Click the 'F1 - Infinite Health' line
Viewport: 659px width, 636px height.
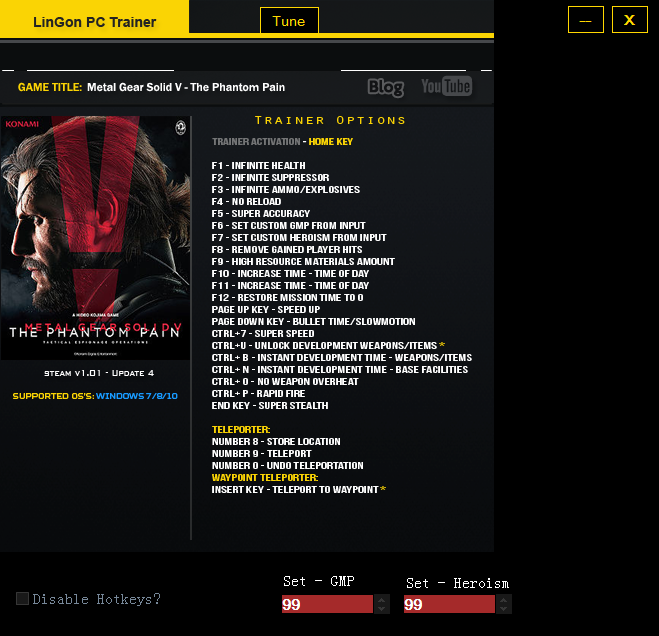(x=258, y=166)
